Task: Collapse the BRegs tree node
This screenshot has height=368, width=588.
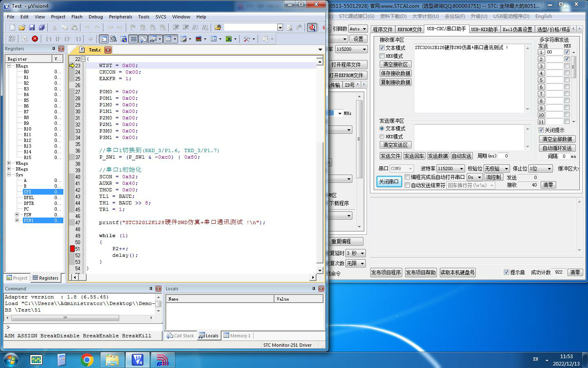Action: tap(9, 66)
